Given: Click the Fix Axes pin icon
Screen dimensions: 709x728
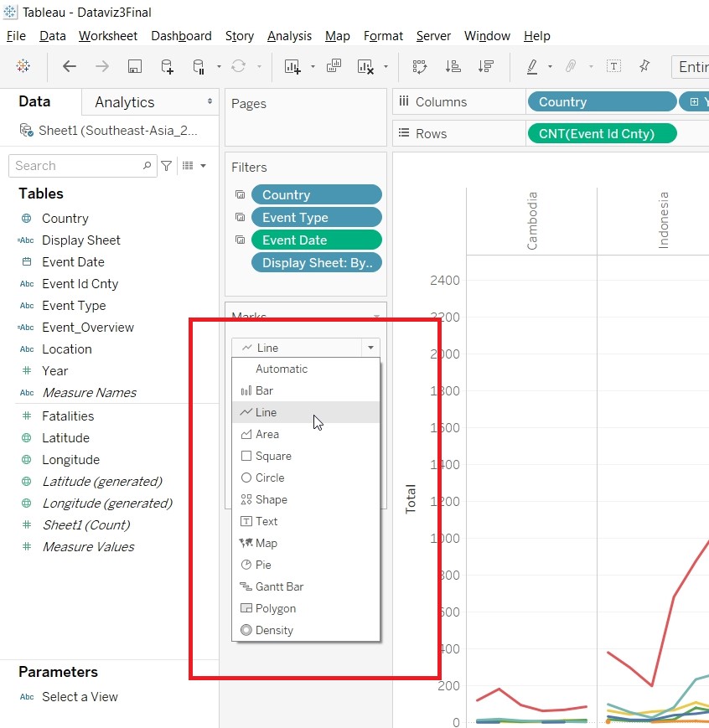Looking at the screenshot, I should pos(644,67).
